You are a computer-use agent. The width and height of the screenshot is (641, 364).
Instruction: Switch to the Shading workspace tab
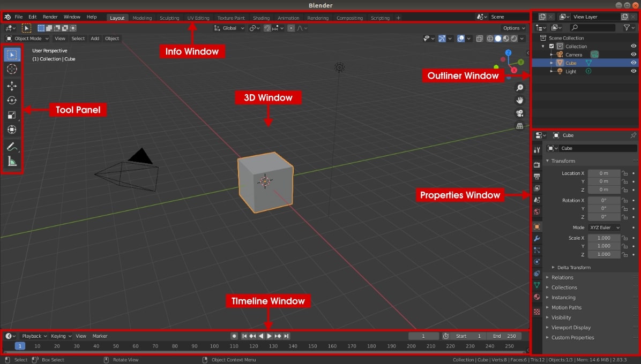pyautogui.click(x=261, y=18)
